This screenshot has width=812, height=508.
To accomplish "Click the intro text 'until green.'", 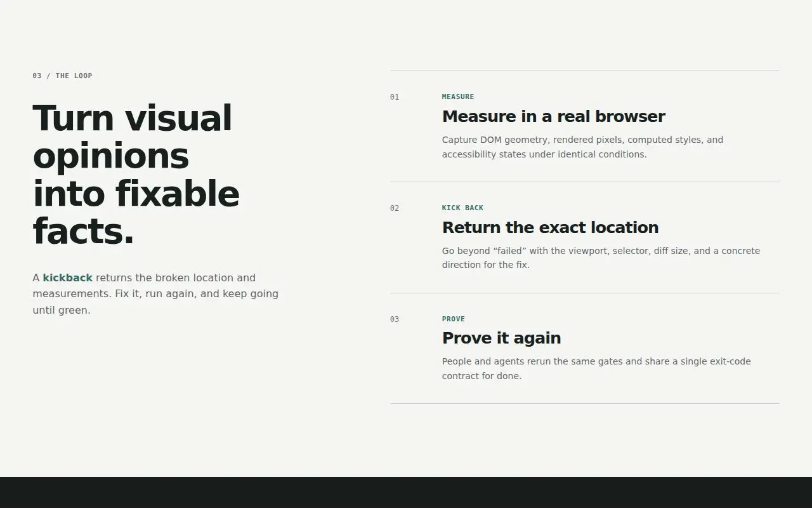I will click(x=62, y=310).
